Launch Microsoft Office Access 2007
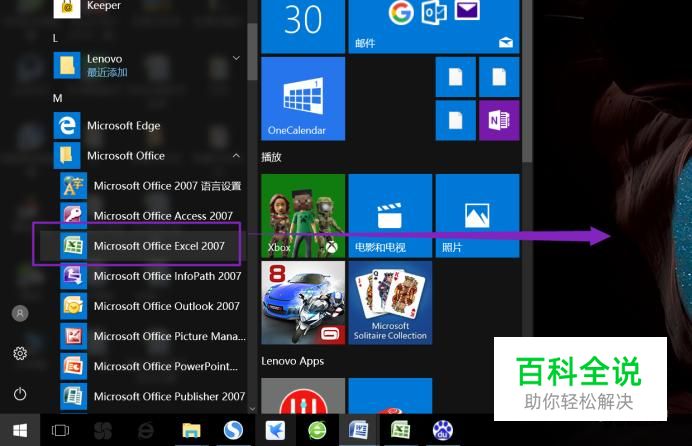The width and height of the screenshot is (692, 446). 152,216
